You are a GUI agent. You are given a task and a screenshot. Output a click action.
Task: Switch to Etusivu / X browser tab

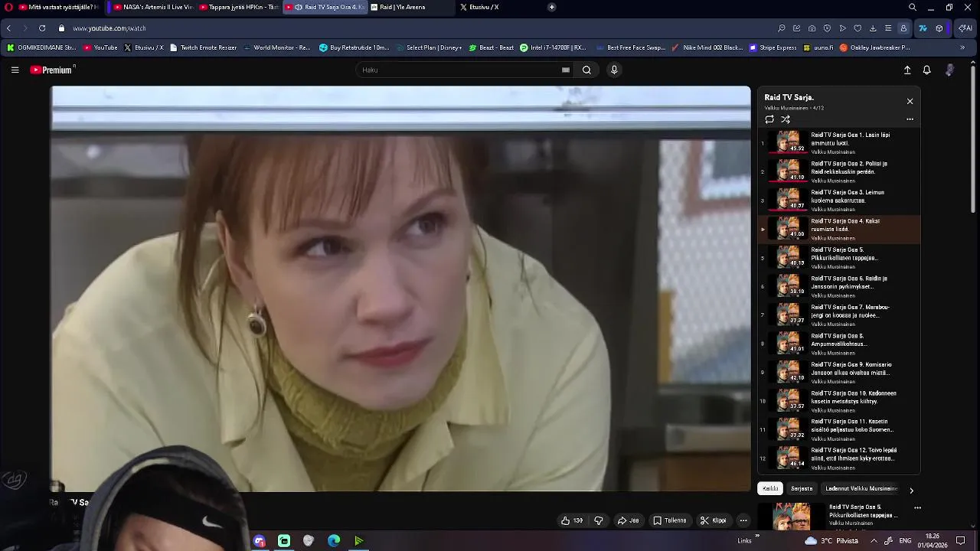click(495, 7)
